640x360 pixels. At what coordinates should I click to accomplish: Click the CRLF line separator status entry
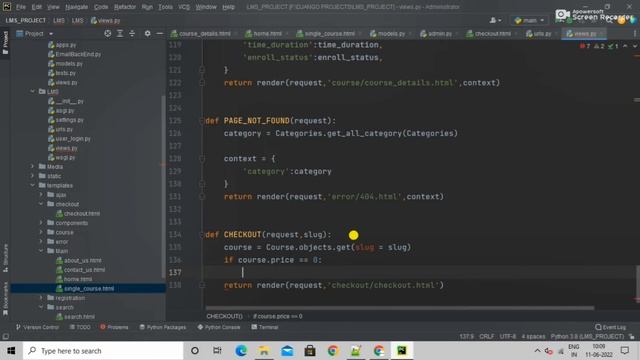click(x=487, y=337)
